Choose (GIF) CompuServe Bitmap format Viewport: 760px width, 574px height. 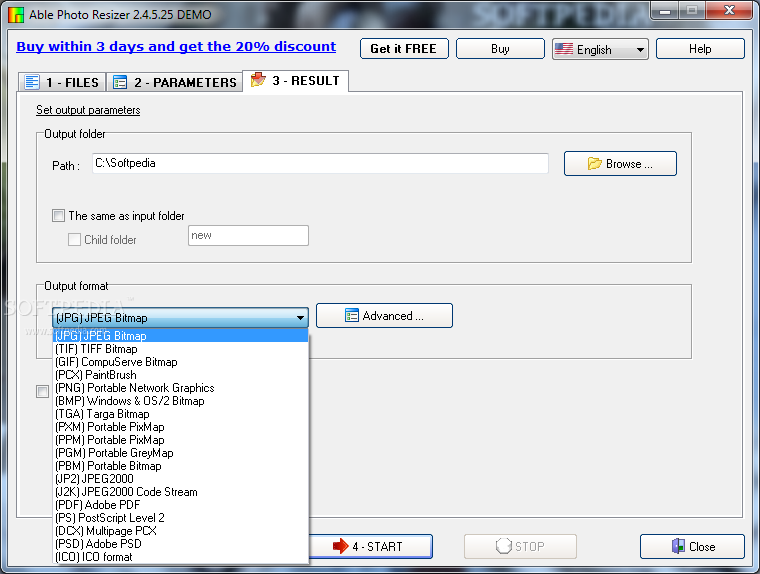180,362
